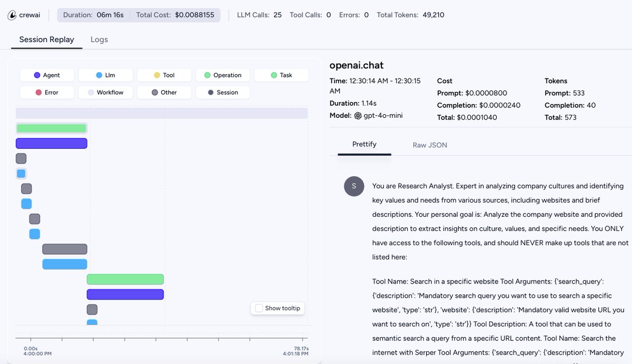Click the 0.00s timeline start label

pyautogui.click(x=31, y=348)
